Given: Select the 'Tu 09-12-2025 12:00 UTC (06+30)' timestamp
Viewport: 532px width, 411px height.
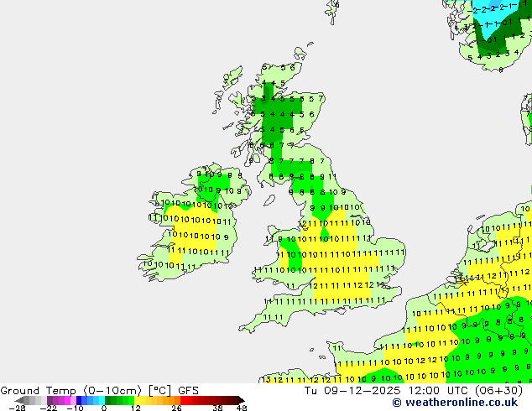Looking at the screenshot, I should point(413,391).
